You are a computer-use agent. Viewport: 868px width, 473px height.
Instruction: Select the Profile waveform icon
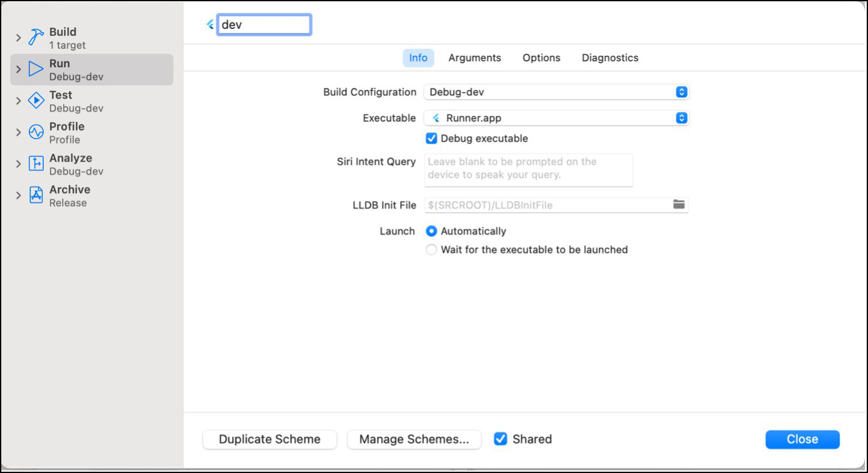(36, 132)
